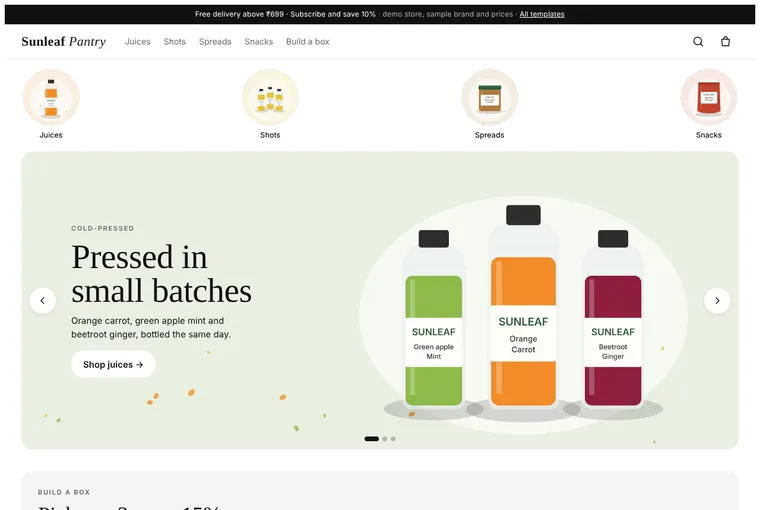
Task: Open the shopping bag cart icon
Action: tap(725, 42)
